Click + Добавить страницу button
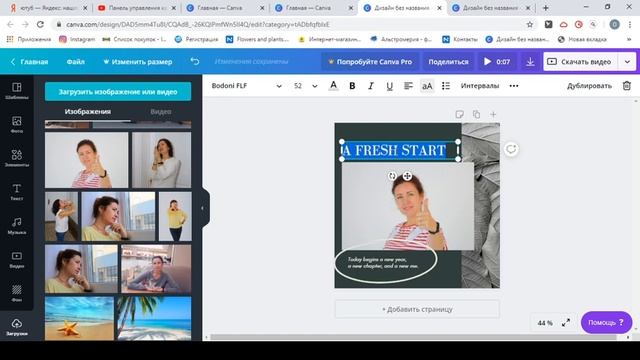This screenshot has height=360, width=640. click(x=417, y=309)
